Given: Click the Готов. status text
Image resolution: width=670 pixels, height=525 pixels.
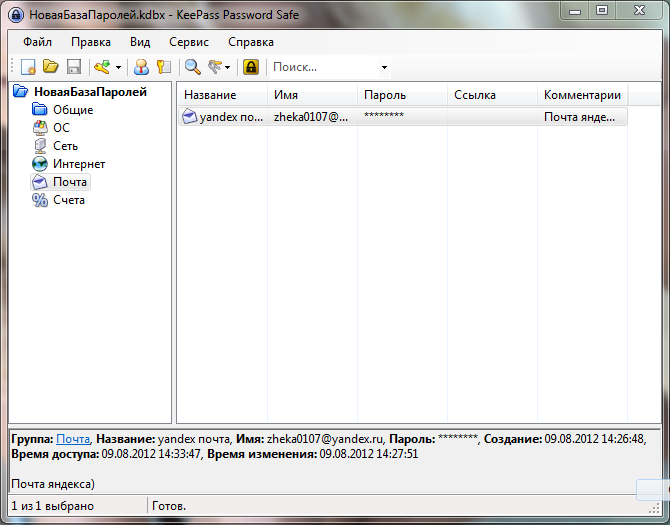Looking at the screenshot, I should click(169, 506).
